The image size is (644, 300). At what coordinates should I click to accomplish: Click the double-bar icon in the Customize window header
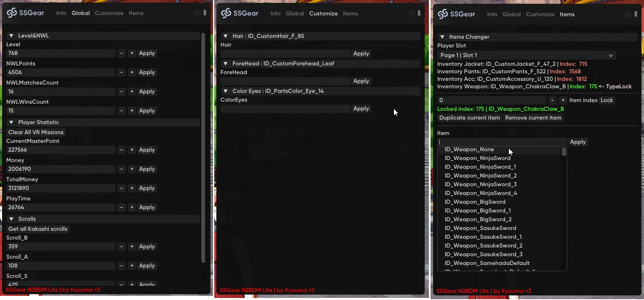coord(419,13)
